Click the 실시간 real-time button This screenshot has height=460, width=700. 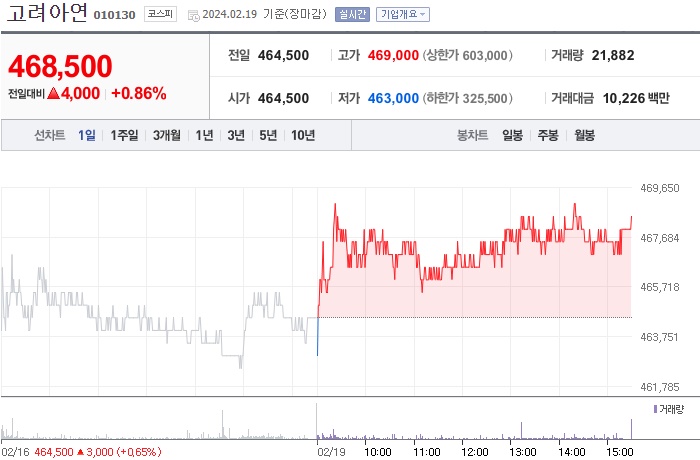[x=352, y=14]
